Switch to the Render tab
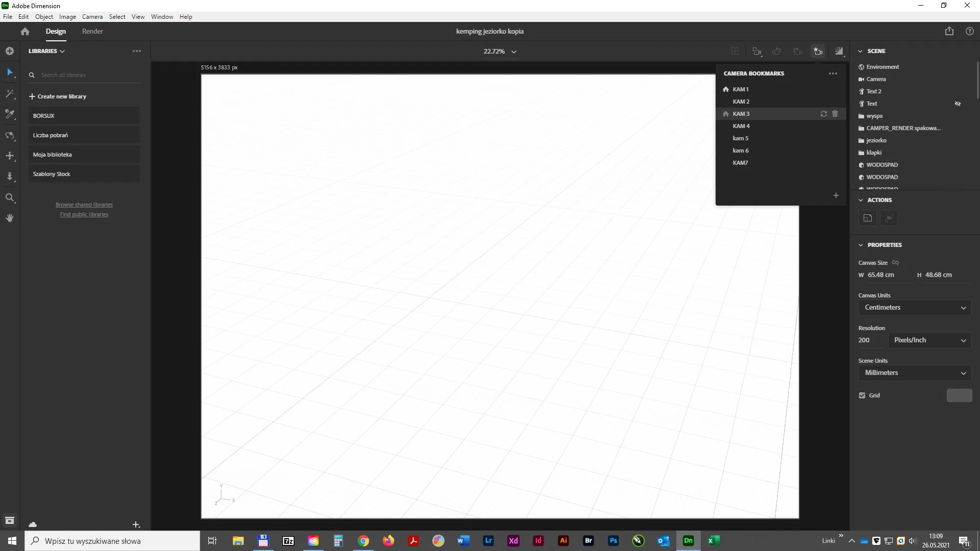 [x=92, y=31]
